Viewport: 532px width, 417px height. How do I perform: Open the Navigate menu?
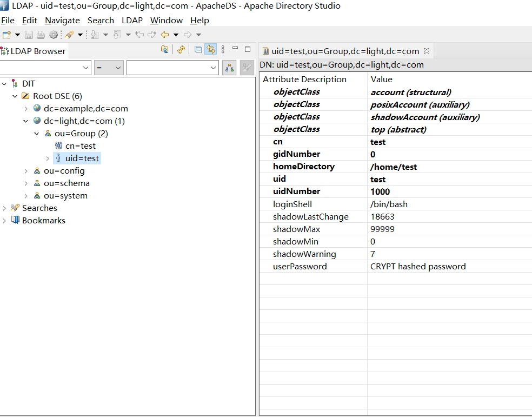click(62, 20)
